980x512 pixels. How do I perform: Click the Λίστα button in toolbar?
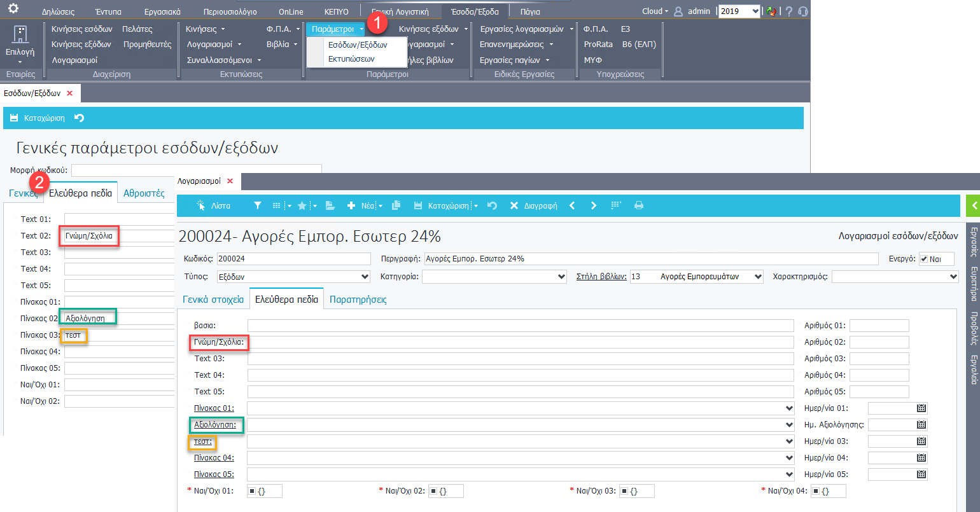214,205
